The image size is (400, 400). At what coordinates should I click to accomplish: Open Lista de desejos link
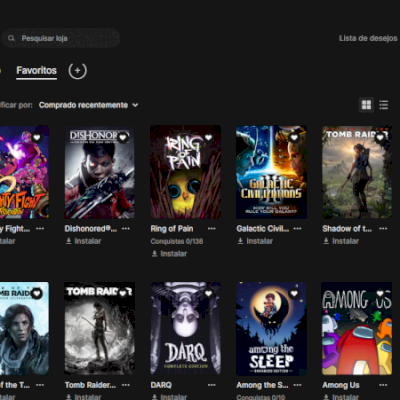pos(368,38)
